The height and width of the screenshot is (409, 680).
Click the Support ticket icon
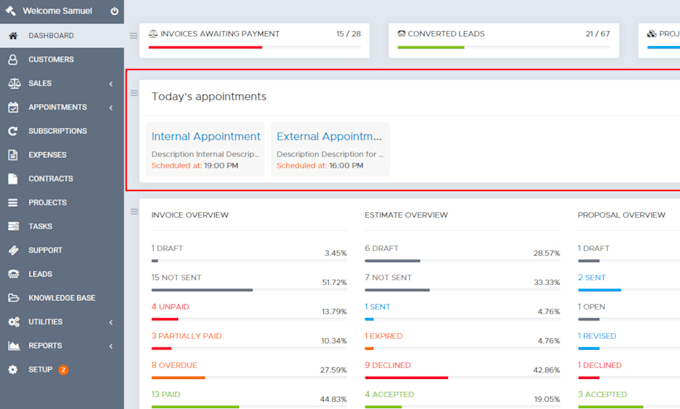tap(13, 250)
